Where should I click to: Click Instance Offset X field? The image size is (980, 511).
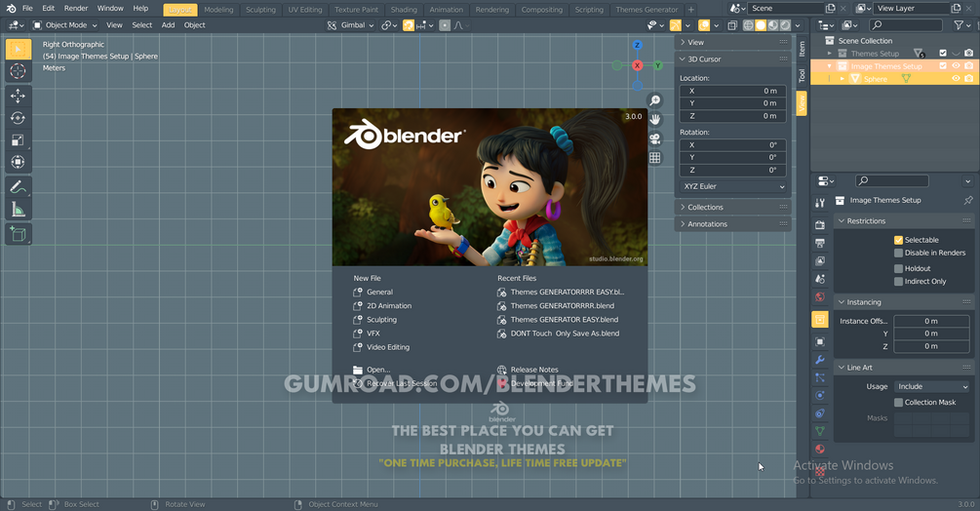pos(931,321)
